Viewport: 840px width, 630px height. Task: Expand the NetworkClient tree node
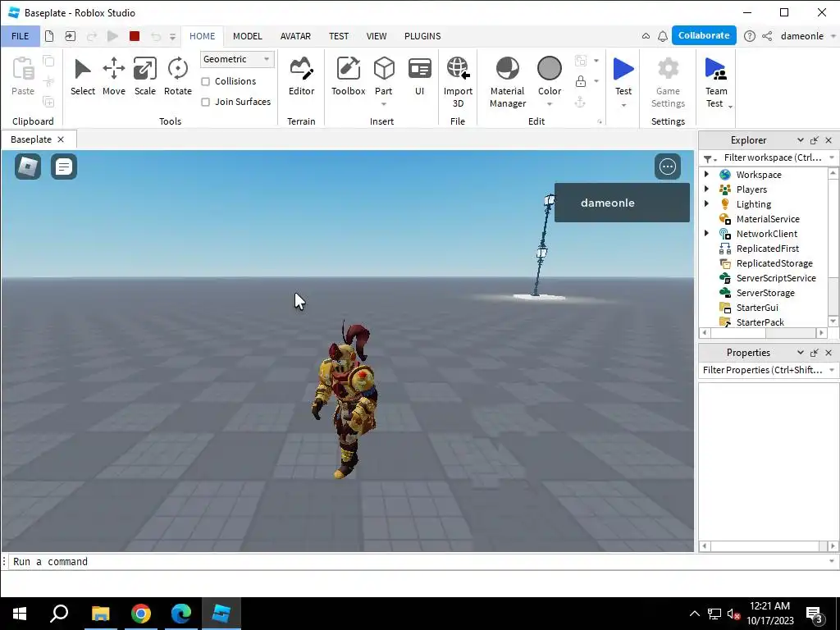(x=706, y=233)
